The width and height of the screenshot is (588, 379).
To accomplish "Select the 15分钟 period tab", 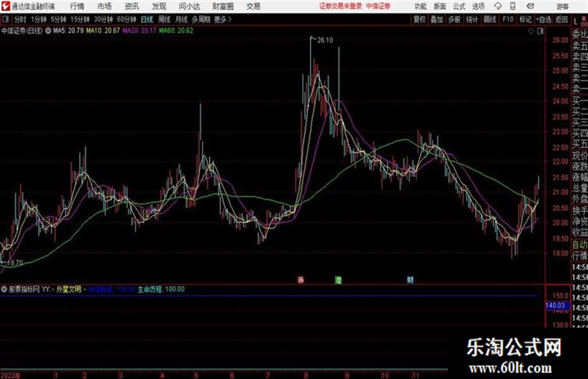I will click(x=80, y=19).
